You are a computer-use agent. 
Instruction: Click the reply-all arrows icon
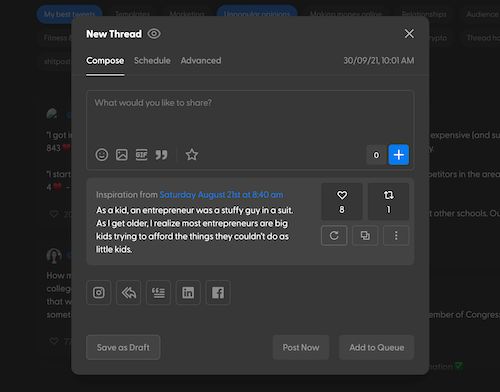coord(129,293)
